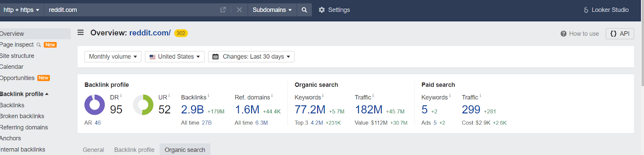This screenshot has width=644, height=155.
Task: Expand the http + https protocol dropdown
Action: point(21,10)
